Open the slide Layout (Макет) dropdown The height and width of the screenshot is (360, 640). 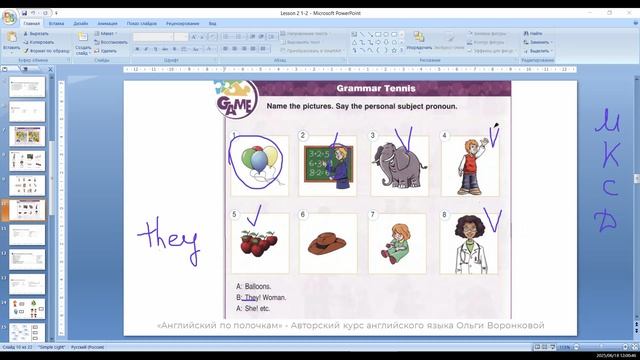pyautogui.click(x=106, y=33)
